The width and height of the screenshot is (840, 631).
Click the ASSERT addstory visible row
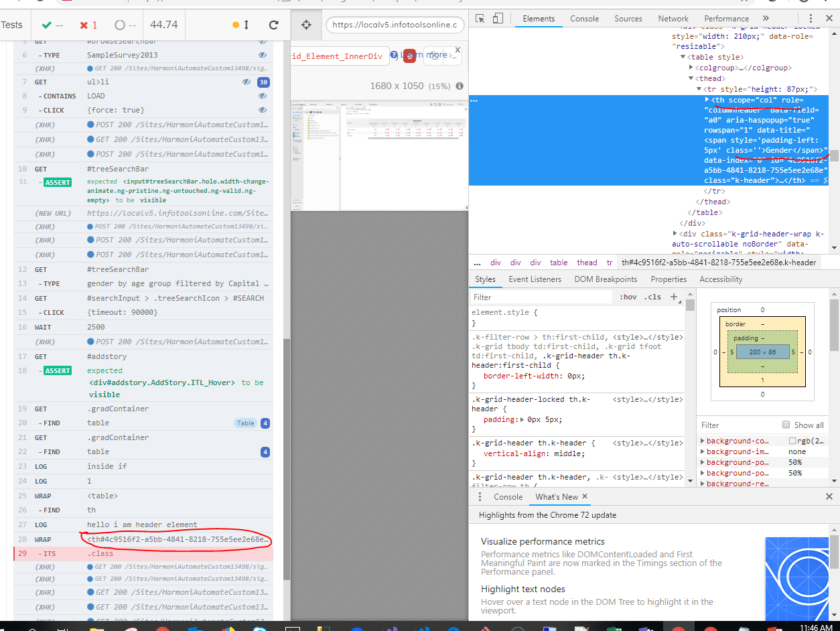[143, 382]
